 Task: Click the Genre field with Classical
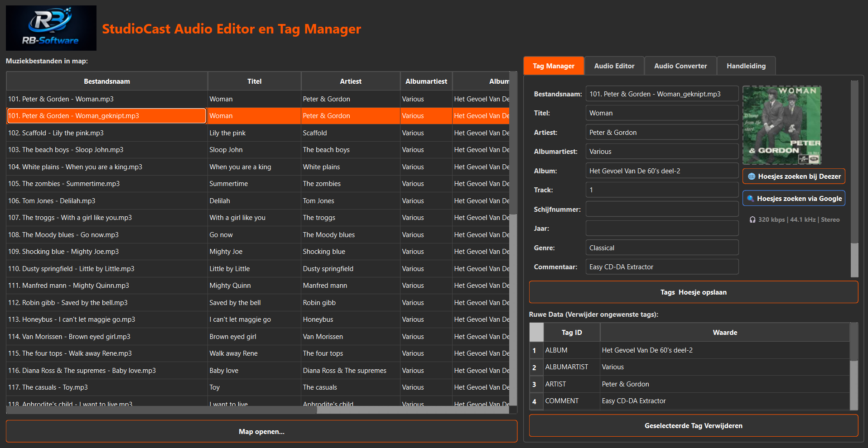coord(662,248)
